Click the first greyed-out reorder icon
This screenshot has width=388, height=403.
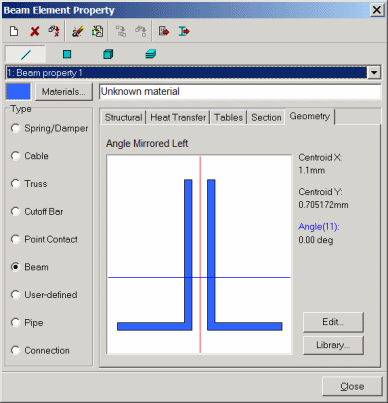tap(121, 32)
